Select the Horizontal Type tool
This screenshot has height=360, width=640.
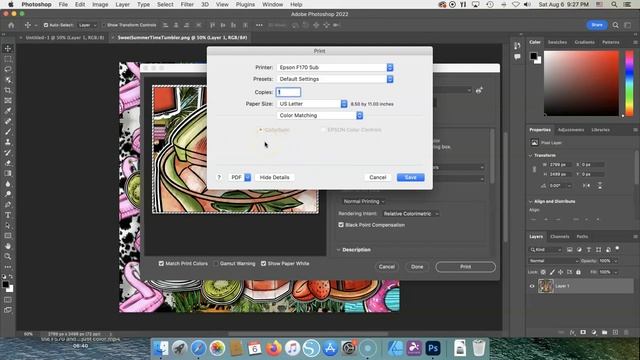coord(8,215)
